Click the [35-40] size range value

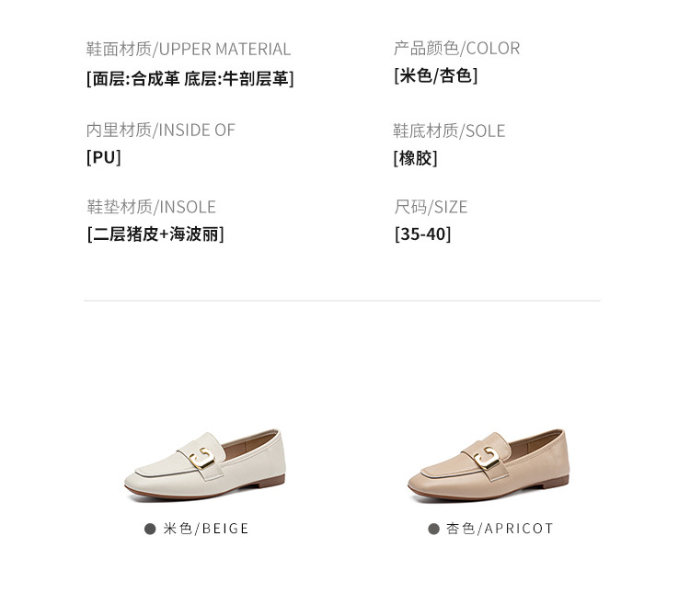(x=423, y=234)
